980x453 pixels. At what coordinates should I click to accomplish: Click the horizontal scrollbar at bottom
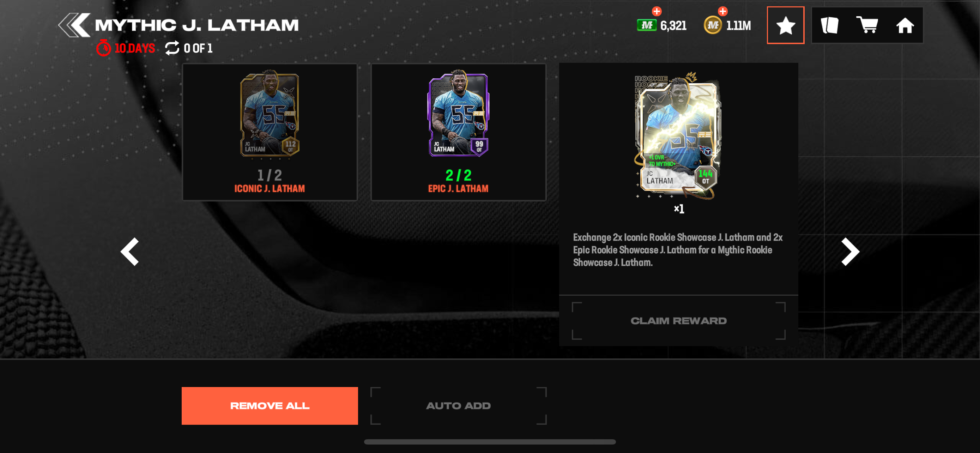click(490, 442)
